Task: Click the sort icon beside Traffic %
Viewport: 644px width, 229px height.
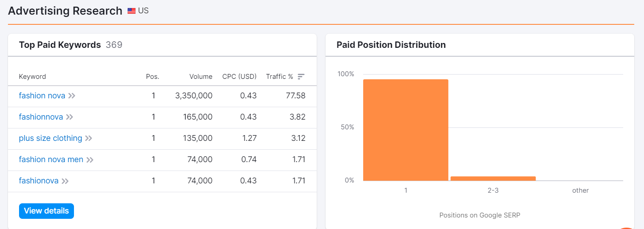Action: click(x=301, y=77)
